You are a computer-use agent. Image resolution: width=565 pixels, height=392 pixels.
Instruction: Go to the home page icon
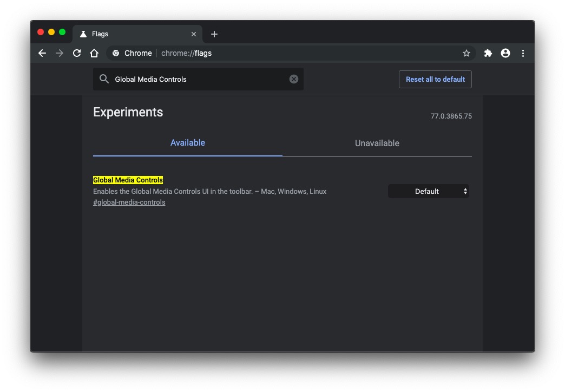94,53
